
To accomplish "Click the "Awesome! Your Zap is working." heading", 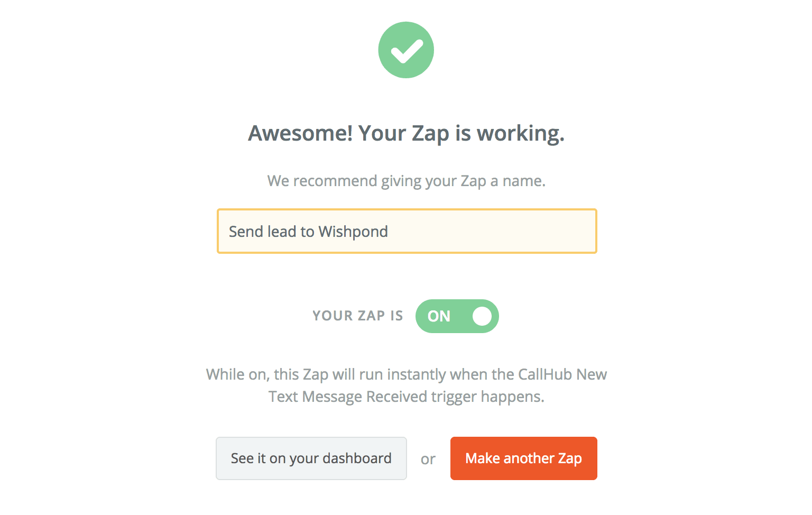I will (x=406, y=133).
